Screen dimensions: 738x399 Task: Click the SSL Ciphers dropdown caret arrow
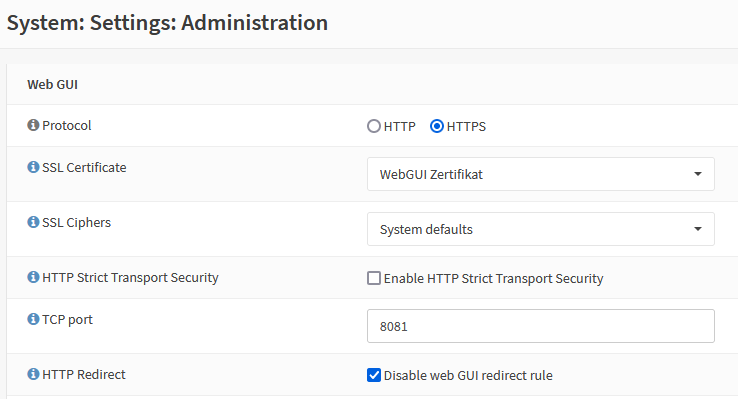[x=698, y=229]
